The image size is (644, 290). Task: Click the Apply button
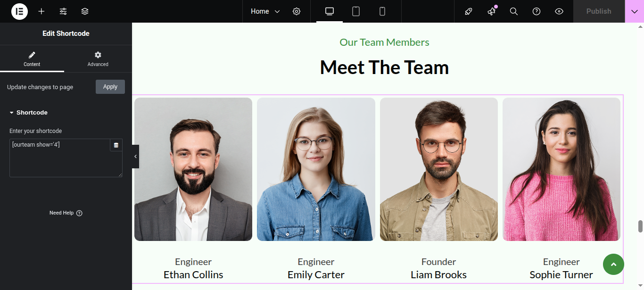[110, 87]
